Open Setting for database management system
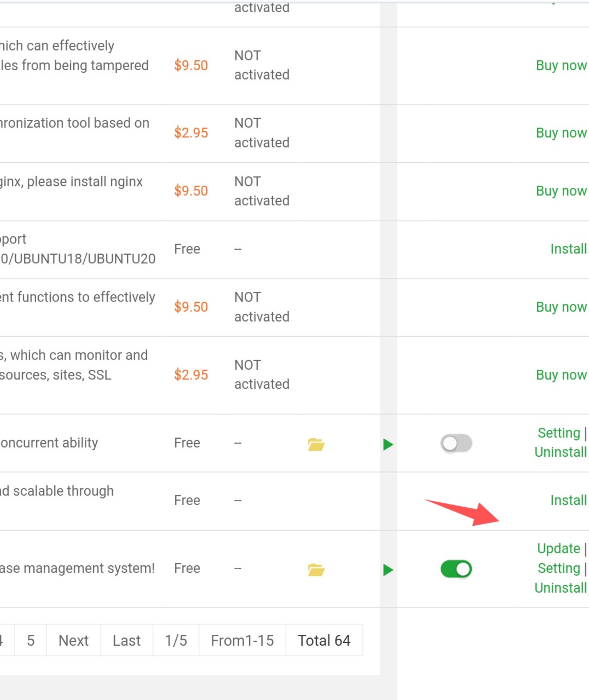The image size is (589, 700). click(559, 568)
